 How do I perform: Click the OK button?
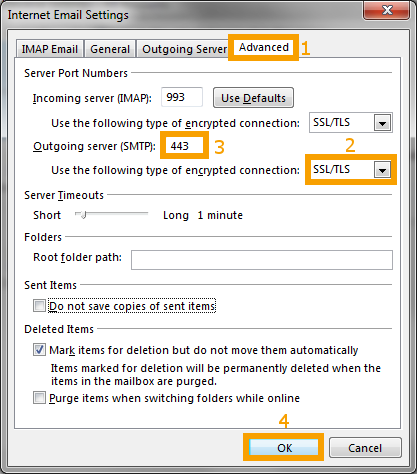284,448
